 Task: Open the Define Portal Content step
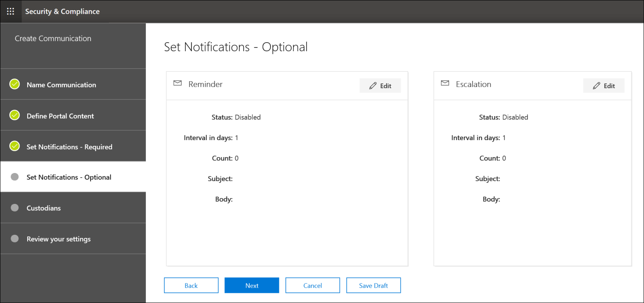[73, 115]
